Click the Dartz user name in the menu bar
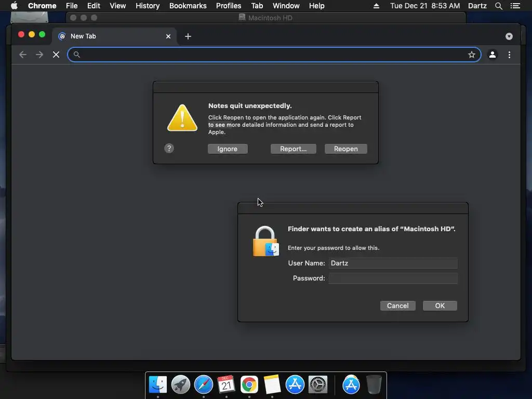 coord(477,6)
